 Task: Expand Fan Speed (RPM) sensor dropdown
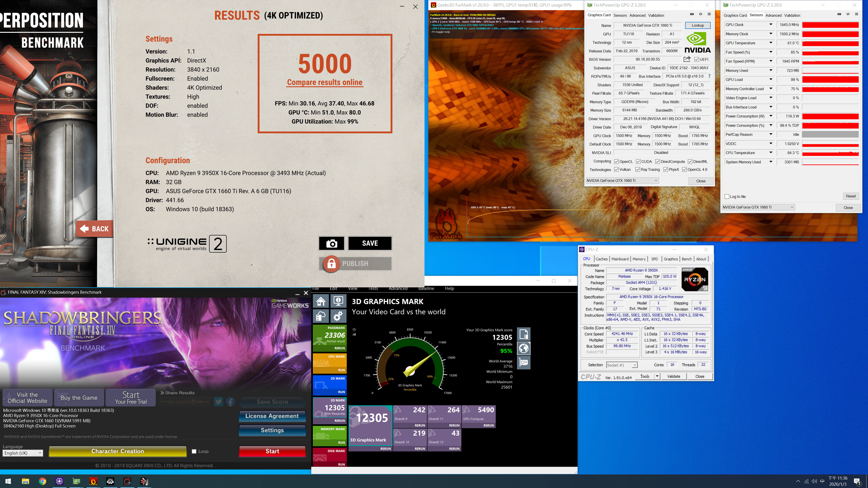coord(771,61)
